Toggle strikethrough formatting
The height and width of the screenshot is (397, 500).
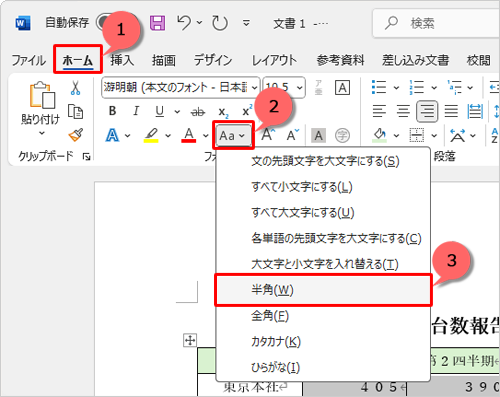coord(198,112)
